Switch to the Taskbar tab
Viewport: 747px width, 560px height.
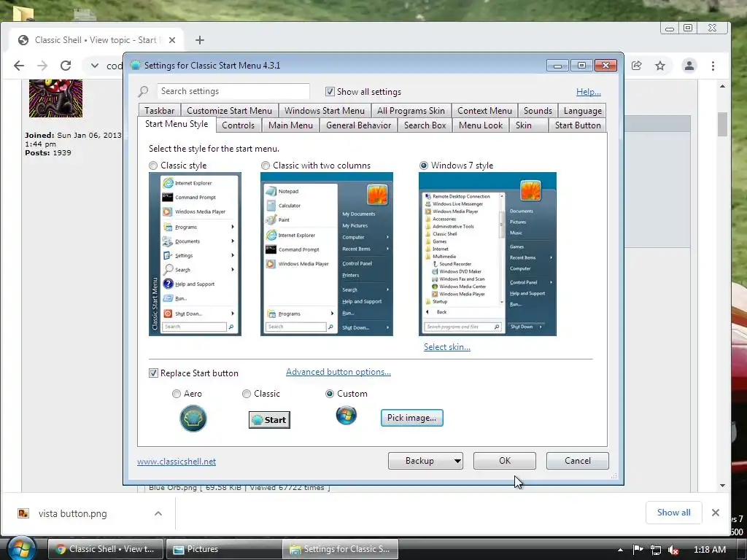click(159, 111)
